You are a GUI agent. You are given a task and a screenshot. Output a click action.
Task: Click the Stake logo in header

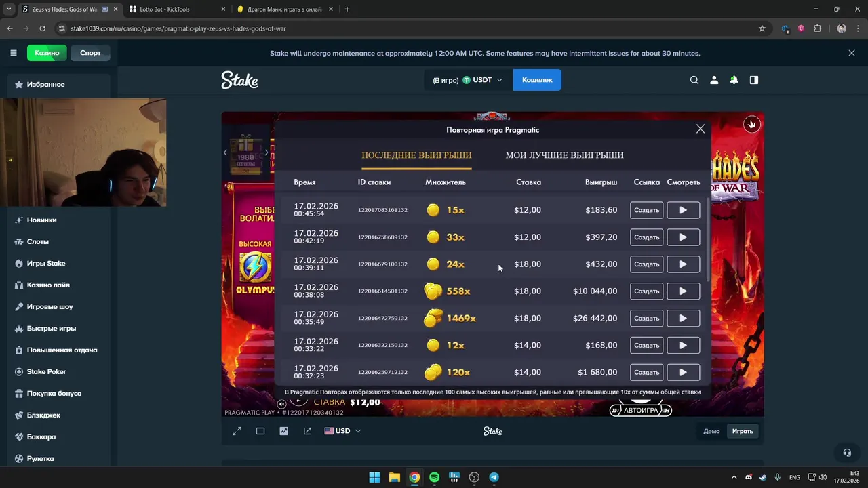coord(239,80)
